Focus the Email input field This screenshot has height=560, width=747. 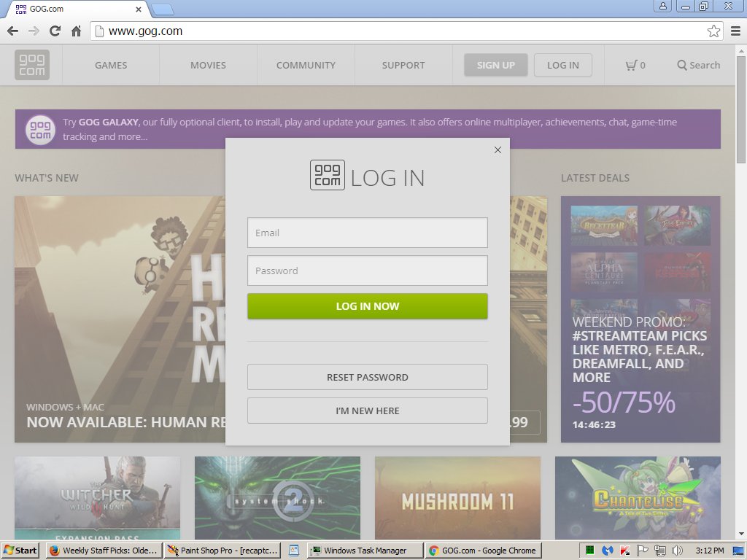[x=368, y=233]
